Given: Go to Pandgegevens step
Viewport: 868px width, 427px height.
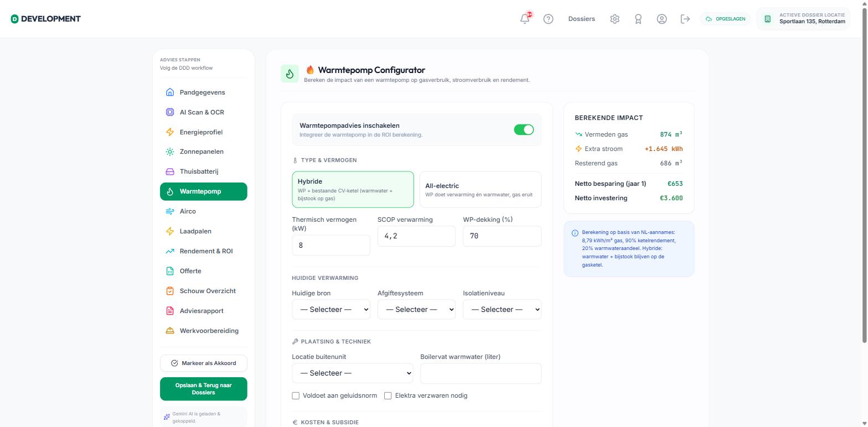Looking at the screenshot, I should pyautogui.click(x=203, y=92).
